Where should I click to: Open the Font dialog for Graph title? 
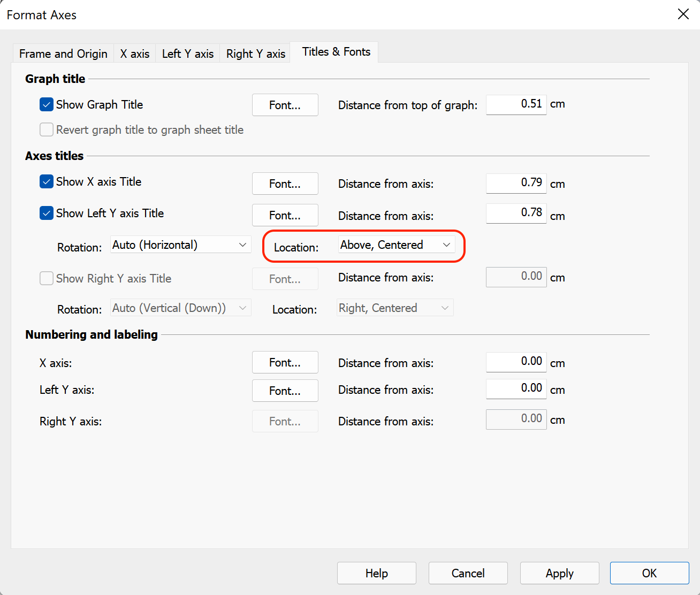[285, 105]
